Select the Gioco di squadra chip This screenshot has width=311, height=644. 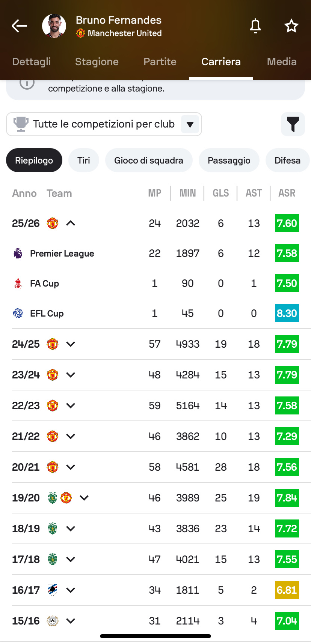point(149,160)
